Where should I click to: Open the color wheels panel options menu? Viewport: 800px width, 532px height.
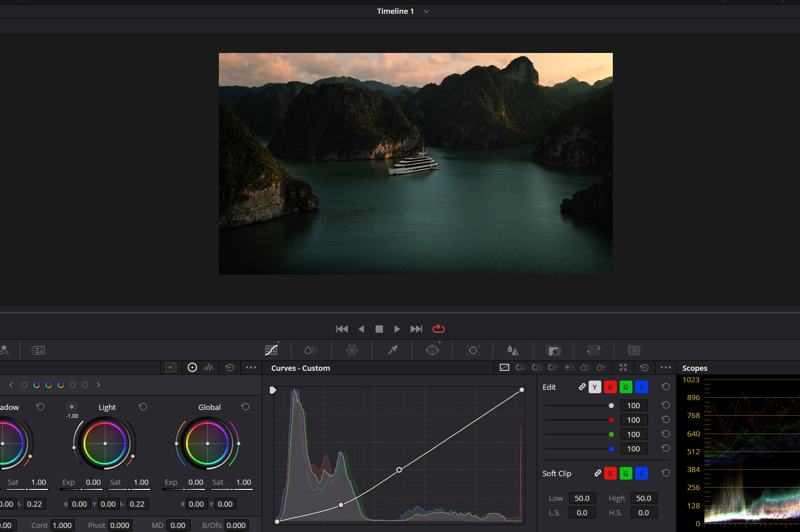tap(251, 367)
